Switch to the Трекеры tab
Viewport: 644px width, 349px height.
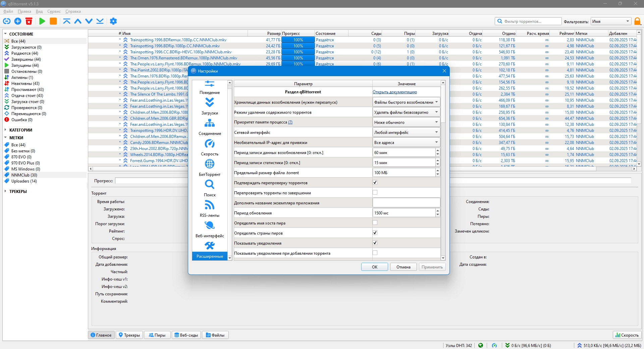[129, 335]
